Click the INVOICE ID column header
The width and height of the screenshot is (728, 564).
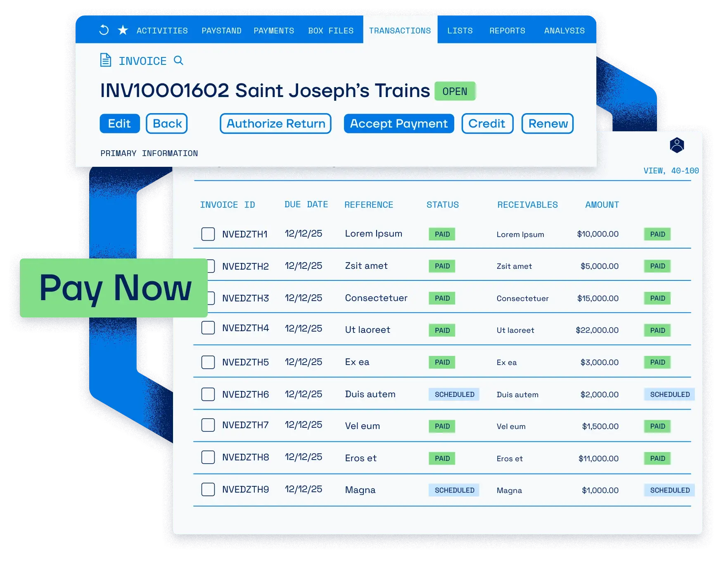228,204
